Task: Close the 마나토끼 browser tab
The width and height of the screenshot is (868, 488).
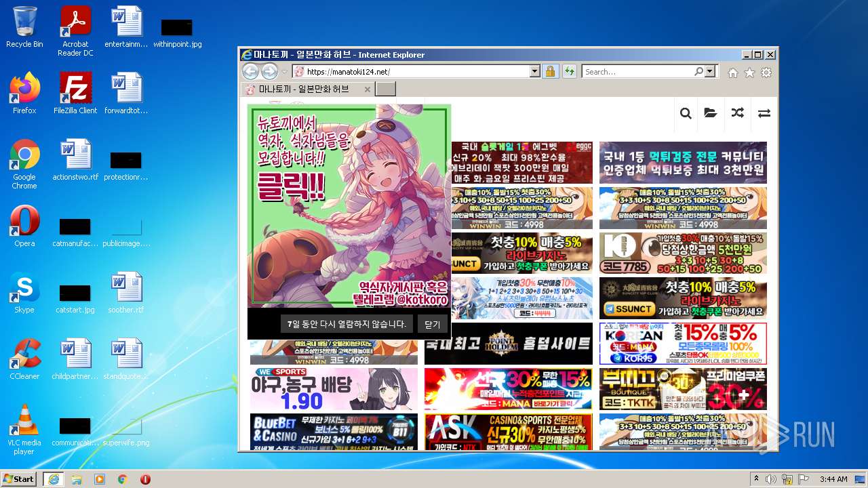Action: (368, 89)
